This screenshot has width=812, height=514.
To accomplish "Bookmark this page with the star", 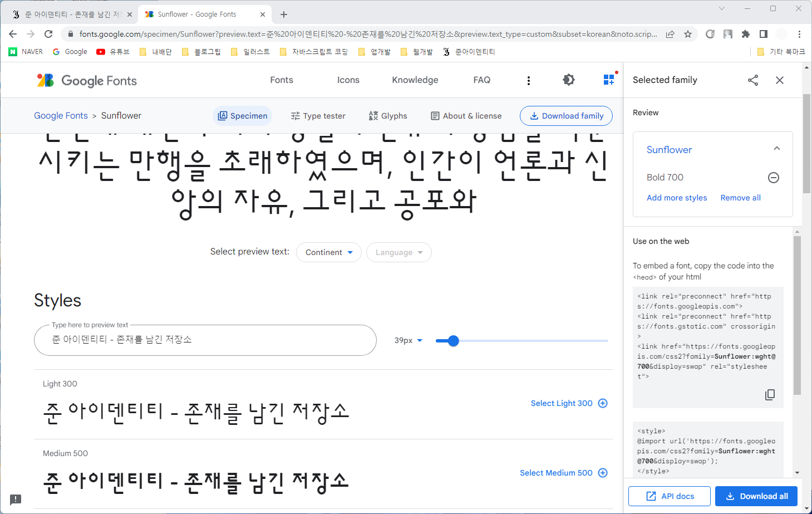I will 688,34.
